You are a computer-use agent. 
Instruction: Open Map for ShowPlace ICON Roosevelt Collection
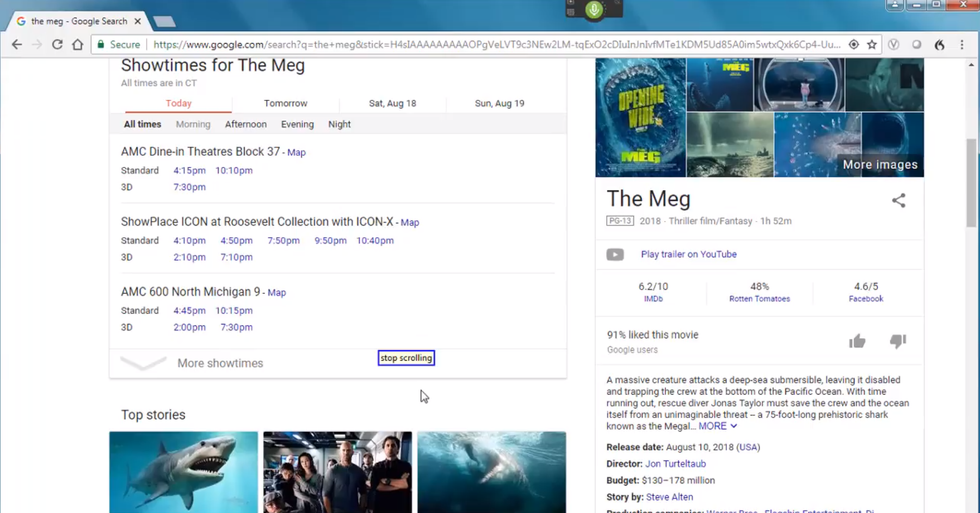(x=409, y=222)
